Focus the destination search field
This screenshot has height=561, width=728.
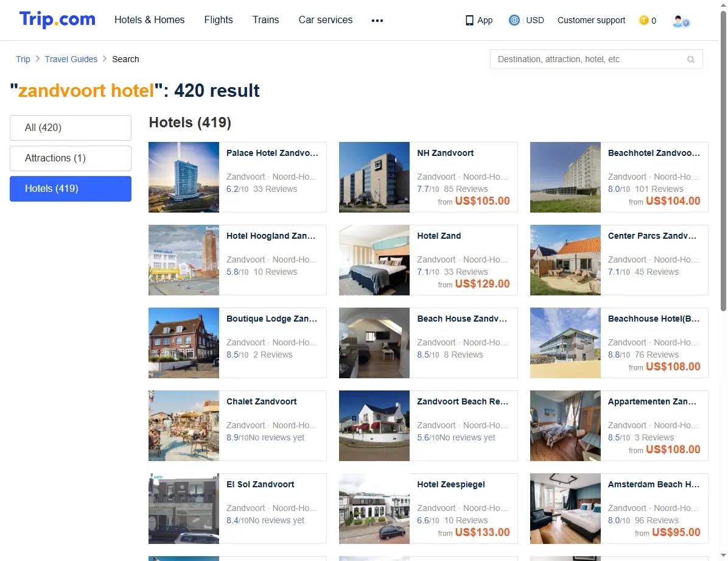pyautogui.click(x=596, y=60)
